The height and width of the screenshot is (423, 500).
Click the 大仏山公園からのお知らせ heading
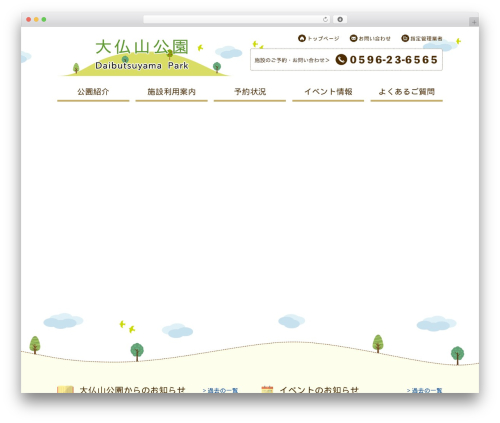coord(132,390)
